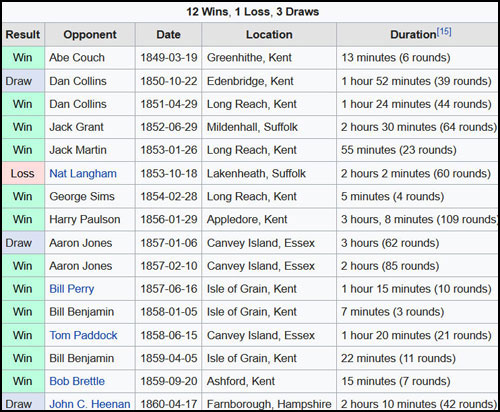Click the Ashford, Kent location cell
500x412 pixels.
269,381
